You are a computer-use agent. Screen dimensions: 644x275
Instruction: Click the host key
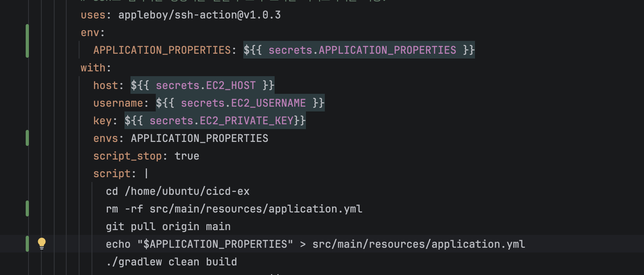106,85
